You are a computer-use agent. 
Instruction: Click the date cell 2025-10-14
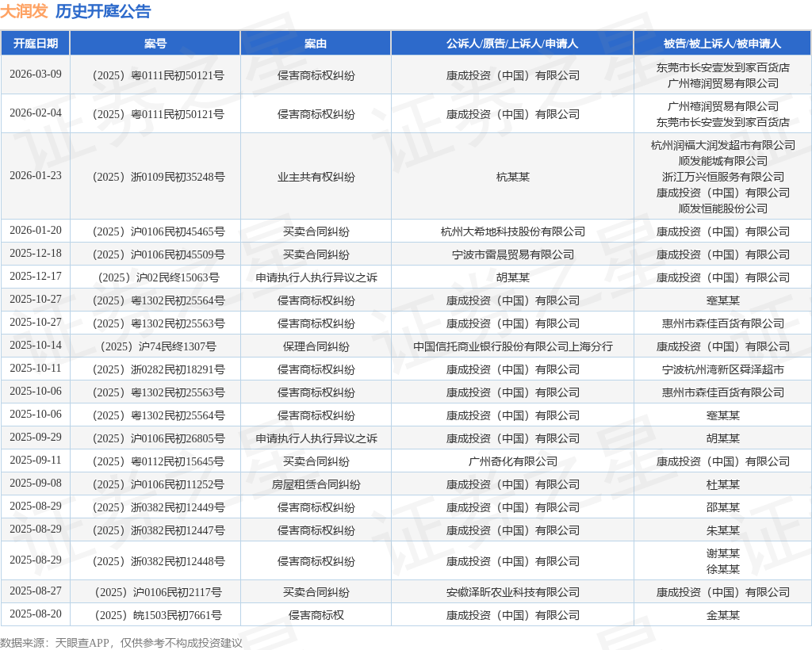(x=35, y=345)
